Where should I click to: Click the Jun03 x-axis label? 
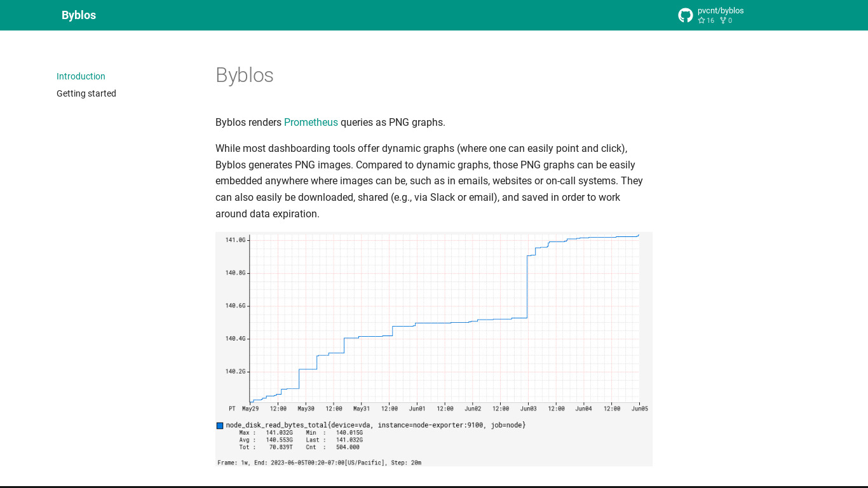[x=529, y=409]
